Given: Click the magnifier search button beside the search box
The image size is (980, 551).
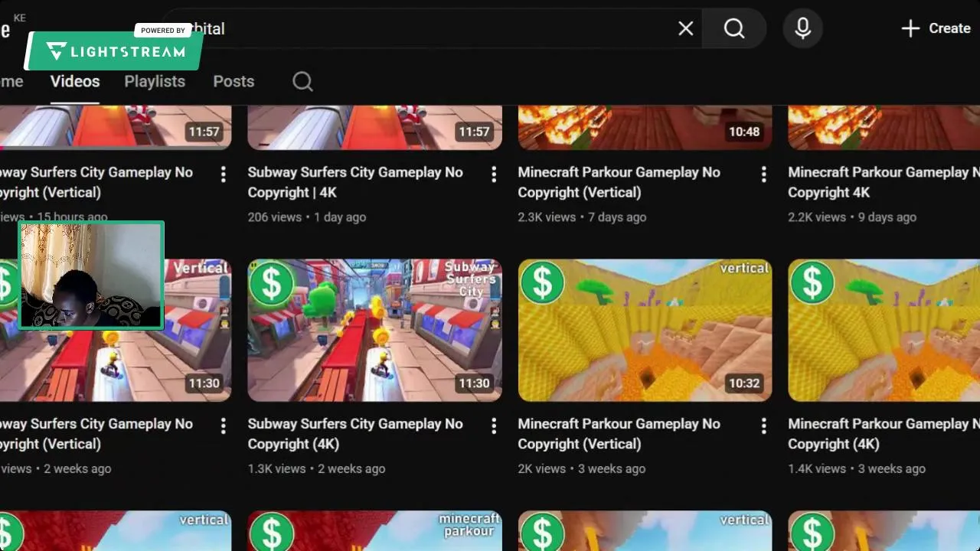Looking at the screenshot, I should tap(734, 28).
